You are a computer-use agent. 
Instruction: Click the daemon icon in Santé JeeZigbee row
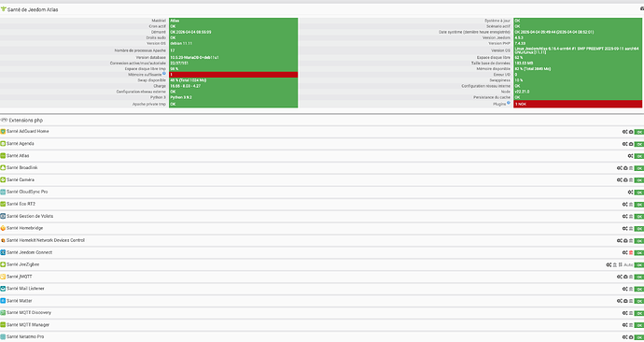tap(615, 264)
